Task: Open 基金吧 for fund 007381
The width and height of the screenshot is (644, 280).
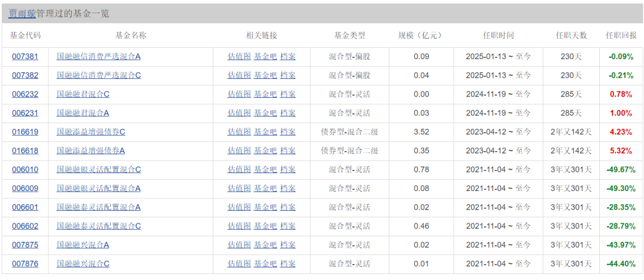Action: tap(265, 57)
